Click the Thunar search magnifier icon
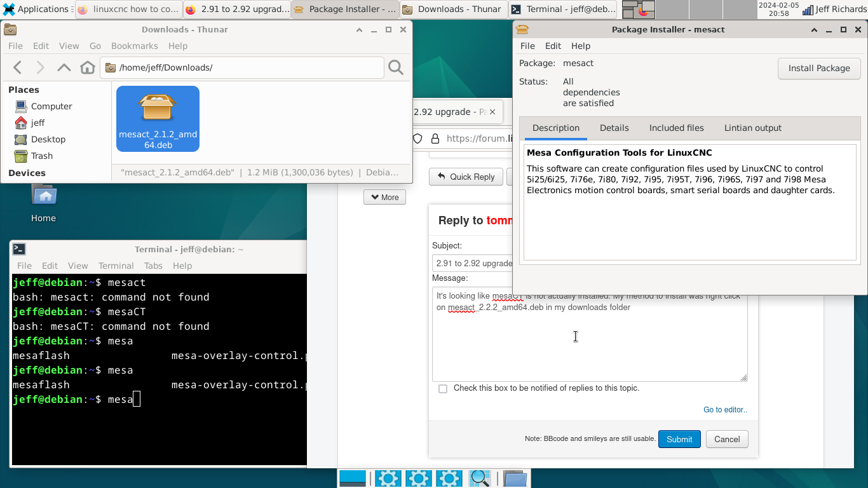 tap(396, 67)
